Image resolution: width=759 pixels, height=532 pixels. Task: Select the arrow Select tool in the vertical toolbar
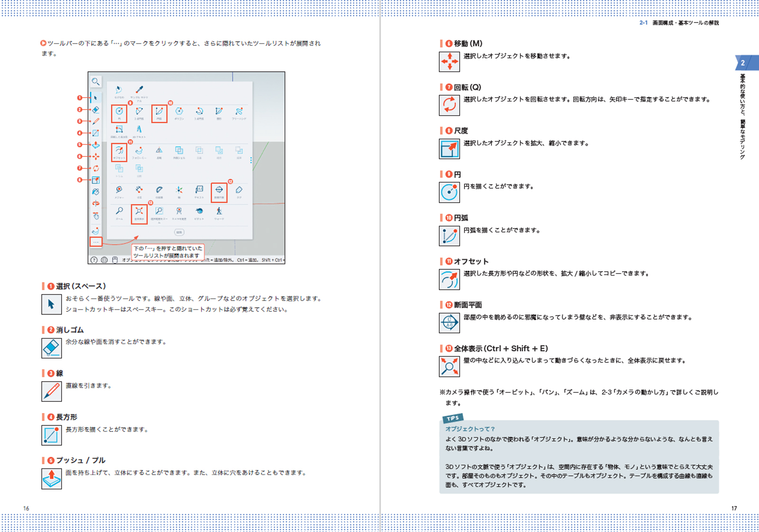pyautogui.click(x=95, y=98)
